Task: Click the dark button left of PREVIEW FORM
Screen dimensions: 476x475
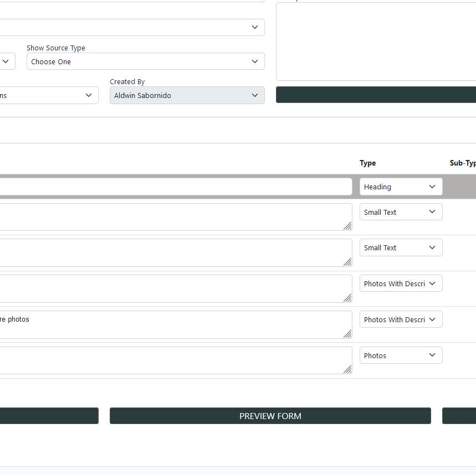Action: pyautogui.click(x=49, y=416)
